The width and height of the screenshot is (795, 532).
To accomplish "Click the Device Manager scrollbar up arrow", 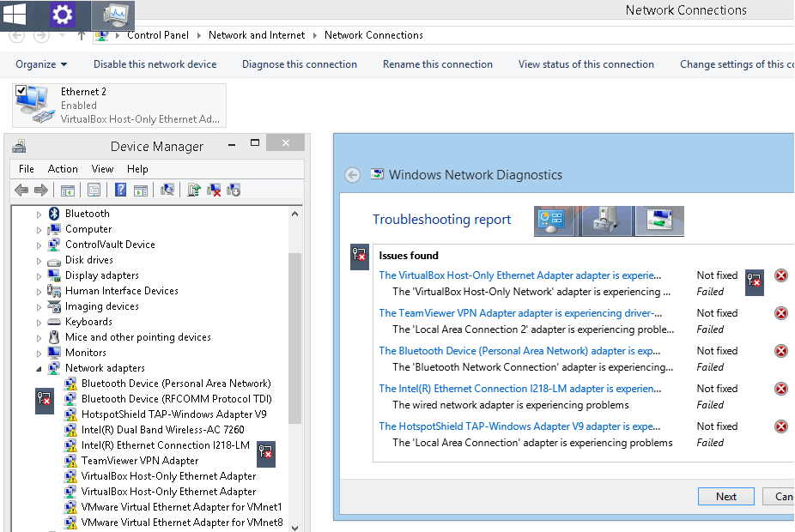I will 295,214.
